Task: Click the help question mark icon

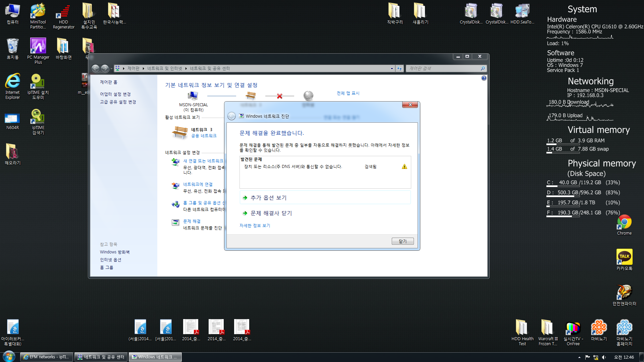Action: tap(484, 78)
